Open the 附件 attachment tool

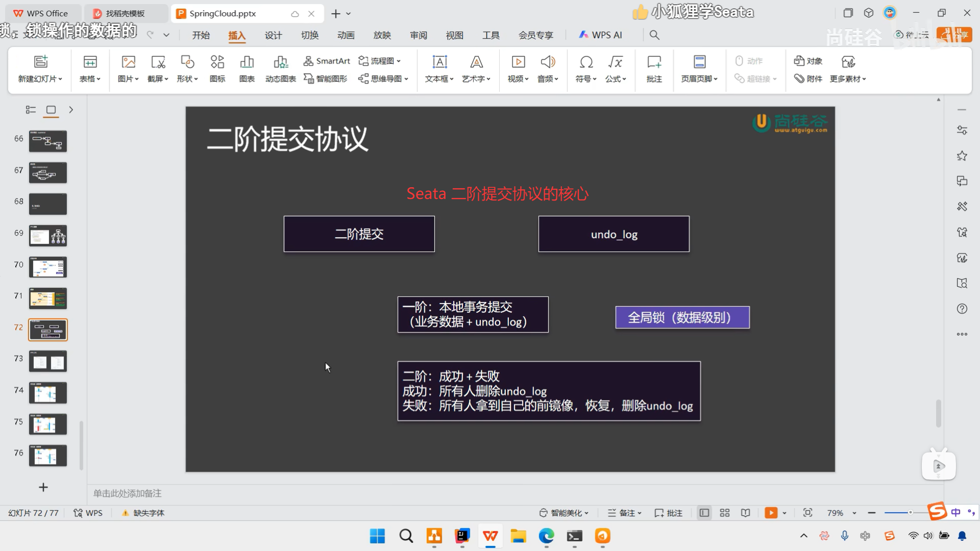[x=808, y=79]
